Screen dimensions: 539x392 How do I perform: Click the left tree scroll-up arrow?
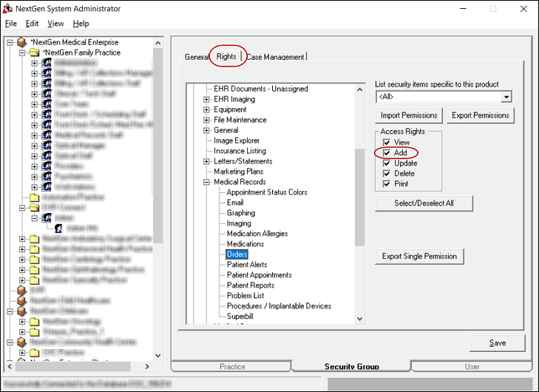click(157, 43)
